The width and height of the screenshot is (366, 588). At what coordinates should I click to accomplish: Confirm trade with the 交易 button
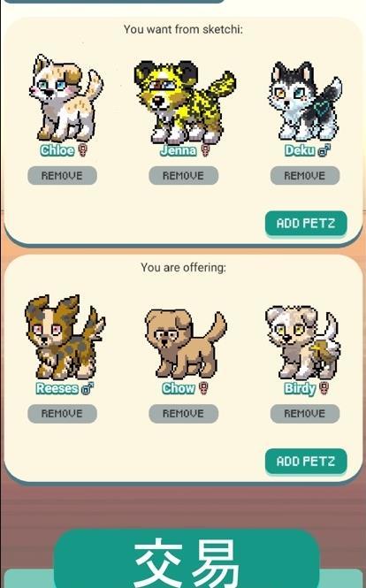pyautogui.click(x=187, y=559)
